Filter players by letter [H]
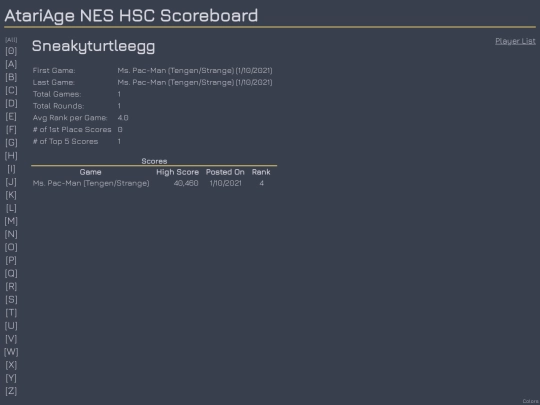 [11, 156]
